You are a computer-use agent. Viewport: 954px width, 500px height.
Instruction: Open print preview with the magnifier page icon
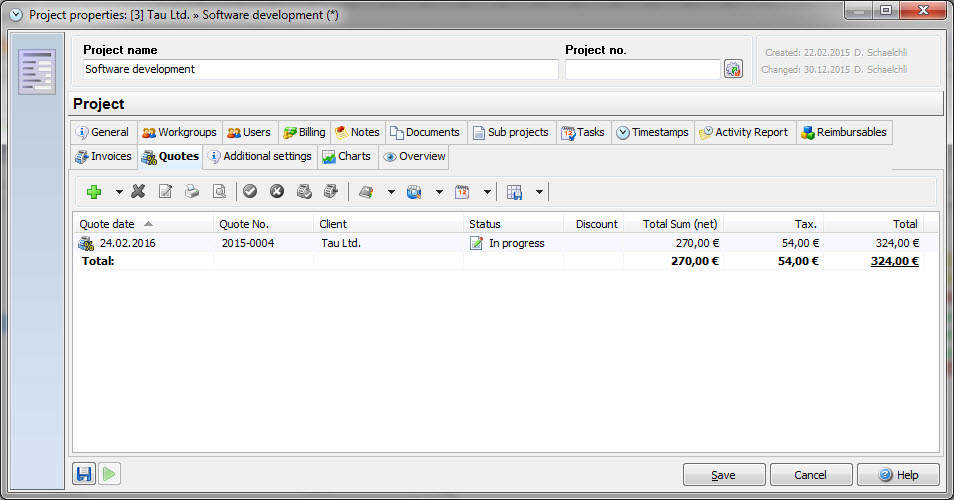click(x=218, y=192)
